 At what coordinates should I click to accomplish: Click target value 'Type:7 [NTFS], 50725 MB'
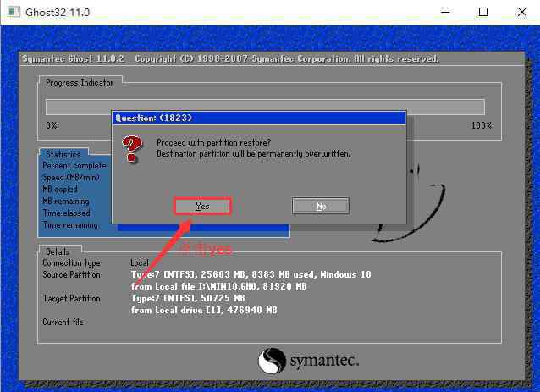[188, 298]
